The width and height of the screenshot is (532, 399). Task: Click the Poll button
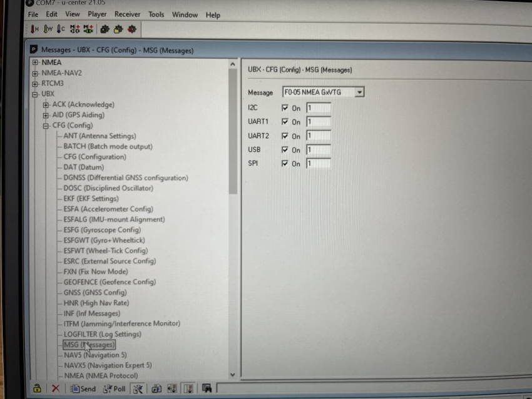click(x=115, y=388)
